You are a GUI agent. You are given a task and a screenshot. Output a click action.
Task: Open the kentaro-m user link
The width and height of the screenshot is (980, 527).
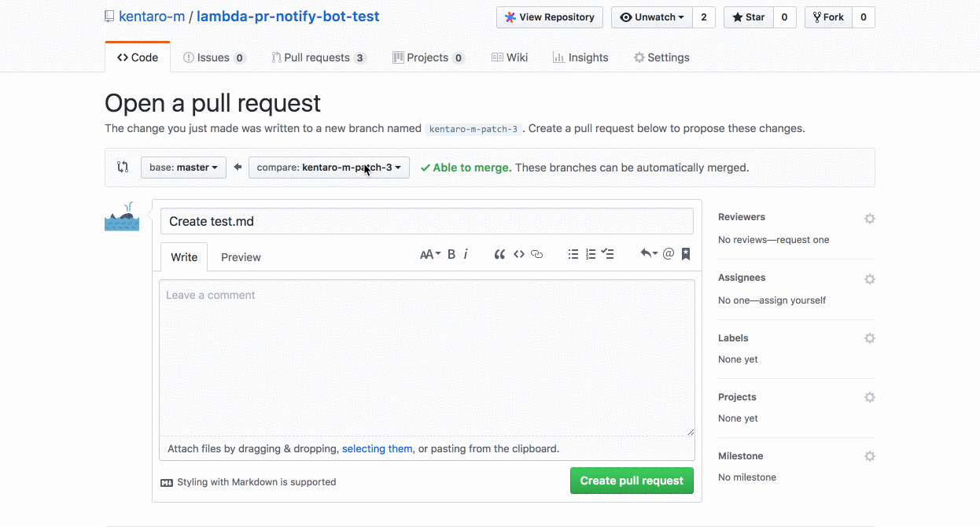[152, 17]
